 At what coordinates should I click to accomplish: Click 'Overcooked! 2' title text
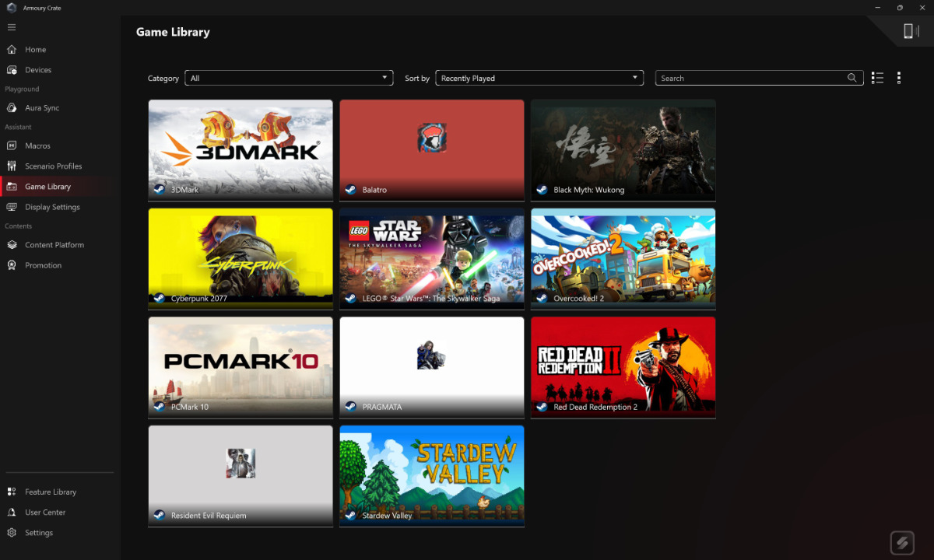[579, 298]
